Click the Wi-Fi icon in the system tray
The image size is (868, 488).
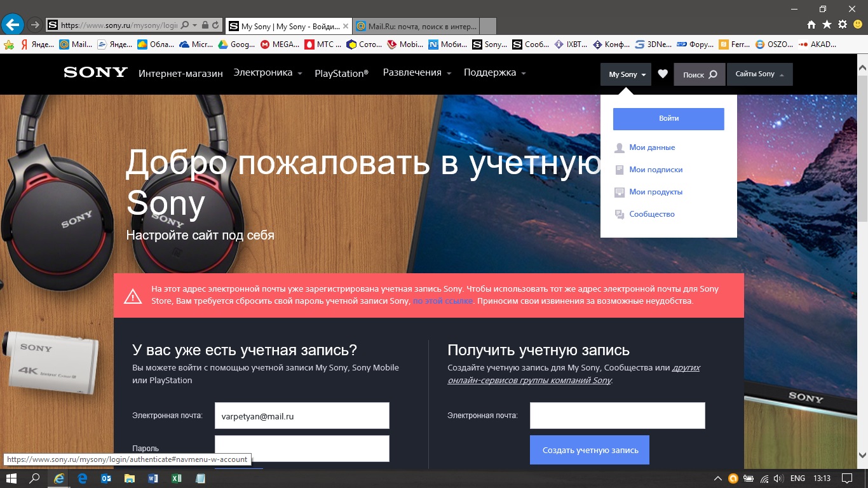click(763, 479)
